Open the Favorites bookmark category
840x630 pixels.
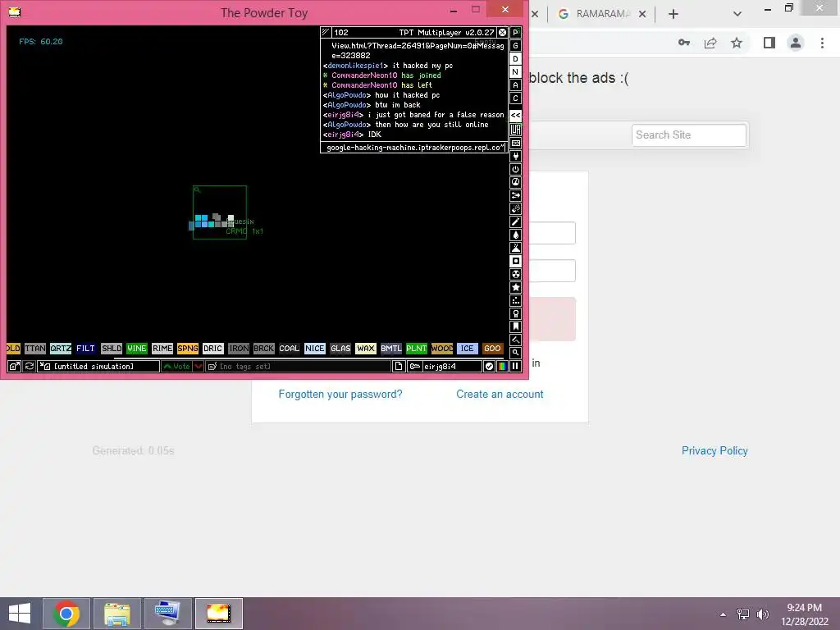tap(515, 326)
